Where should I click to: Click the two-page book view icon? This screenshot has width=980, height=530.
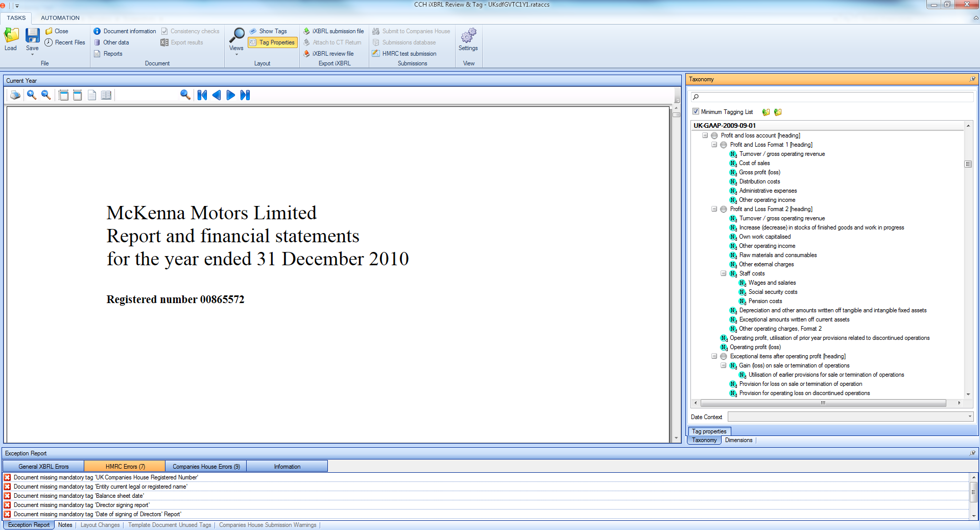coord(106,95)
